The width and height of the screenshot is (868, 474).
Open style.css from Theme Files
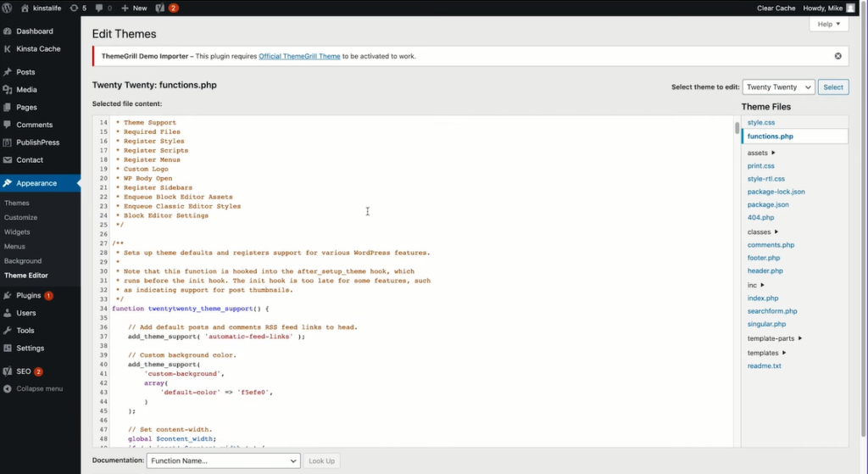tap(760, 123)
